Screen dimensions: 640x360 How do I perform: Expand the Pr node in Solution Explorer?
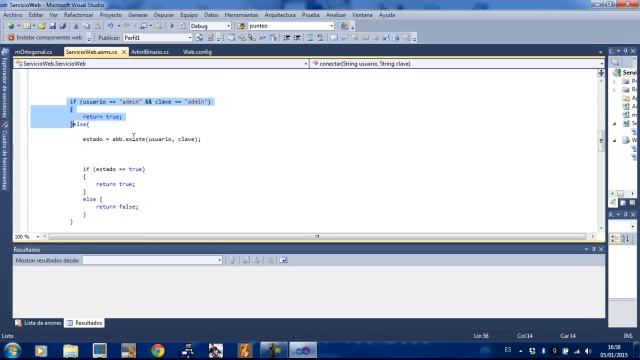point(615,81)
